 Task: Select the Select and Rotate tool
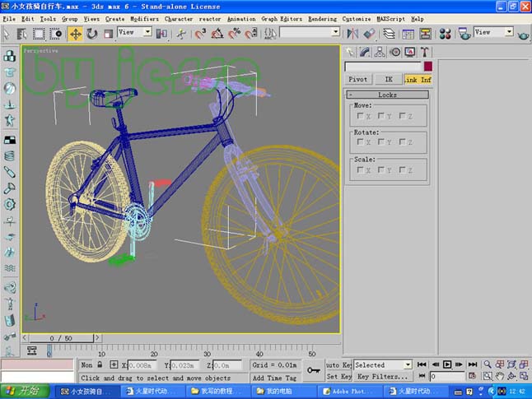click(92, 34)
